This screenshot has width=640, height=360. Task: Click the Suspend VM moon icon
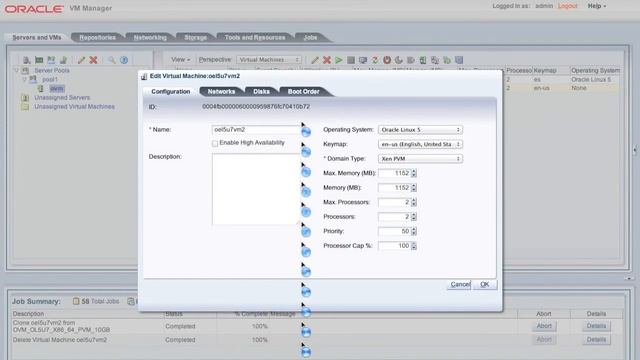(x=399, y=60)
